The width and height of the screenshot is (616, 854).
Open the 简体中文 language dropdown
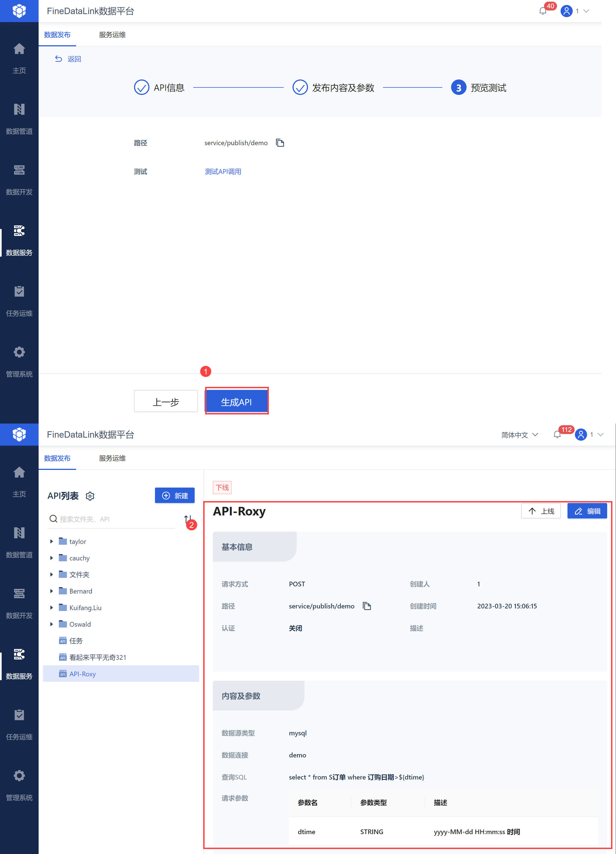[519, 435]
